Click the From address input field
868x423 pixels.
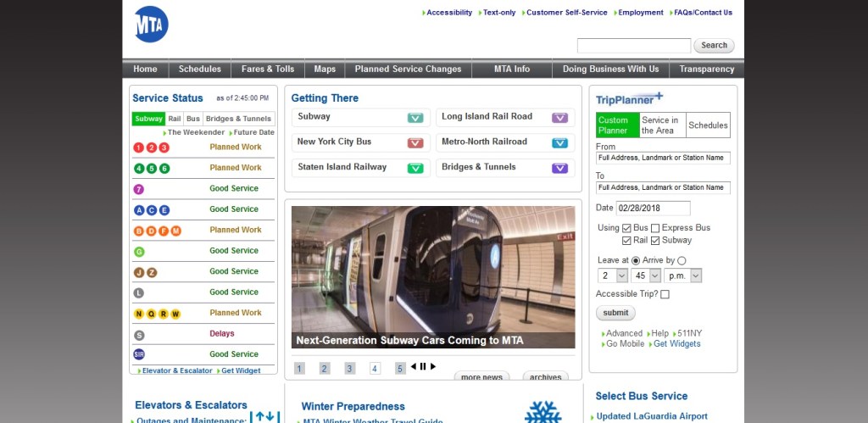[x=663, y=158]
